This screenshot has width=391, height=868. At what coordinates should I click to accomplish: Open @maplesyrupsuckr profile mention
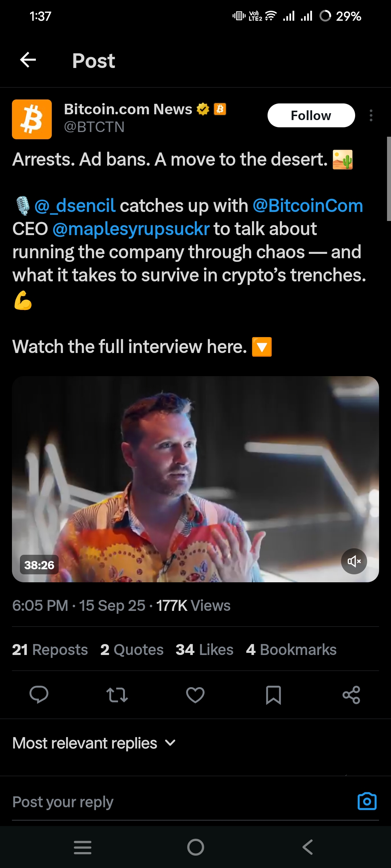(x=131, y=229)
